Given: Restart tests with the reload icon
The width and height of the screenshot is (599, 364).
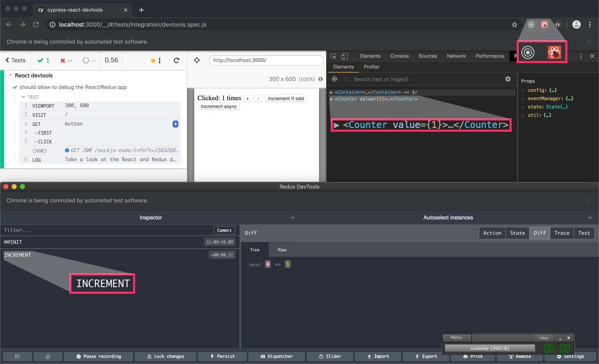Looking at the screenshot, I should pos(176,60).
